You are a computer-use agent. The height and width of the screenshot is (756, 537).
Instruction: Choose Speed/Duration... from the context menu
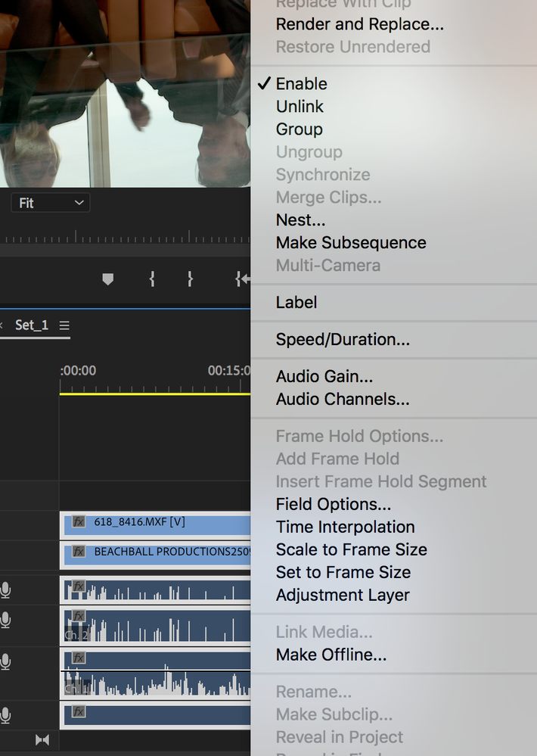click(343, 340)
